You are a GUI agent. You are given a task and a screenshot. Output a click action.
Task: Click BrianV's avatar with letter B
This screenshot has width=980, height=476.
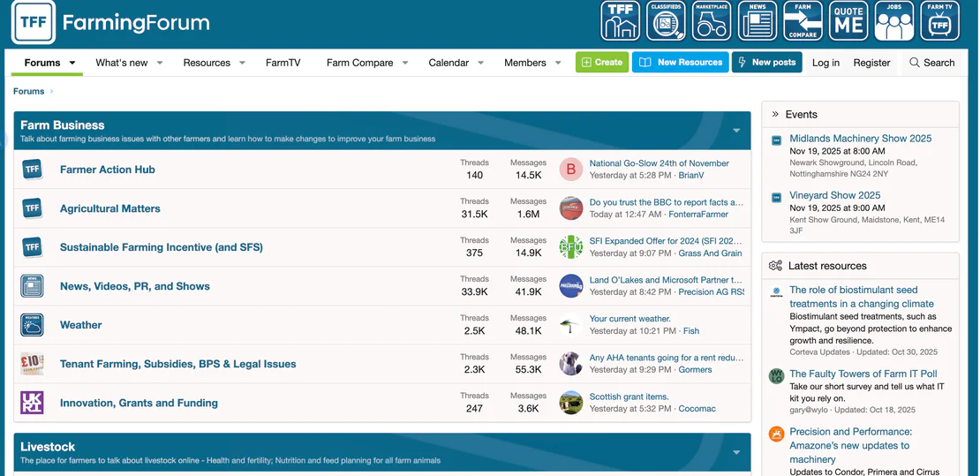click(x=570, y=169)
